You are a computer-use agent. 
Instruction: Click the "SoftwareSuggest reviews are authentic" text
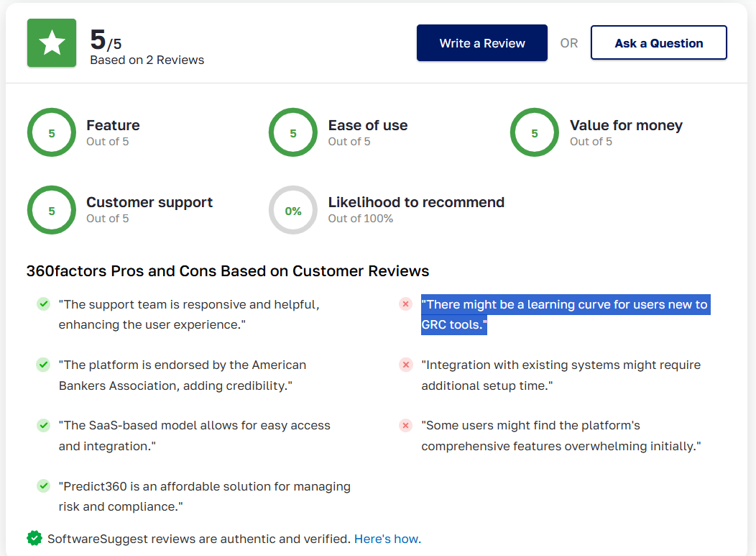click(x=198, y=539)
